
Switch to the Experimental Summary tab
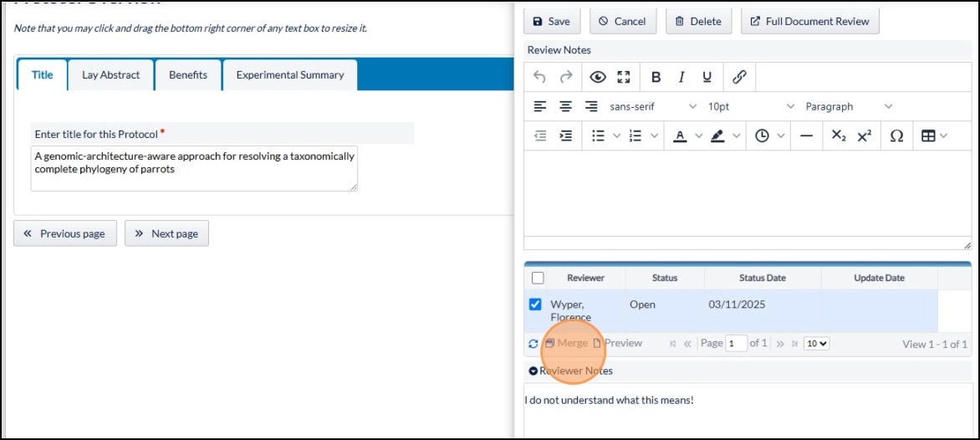[290, 75]
